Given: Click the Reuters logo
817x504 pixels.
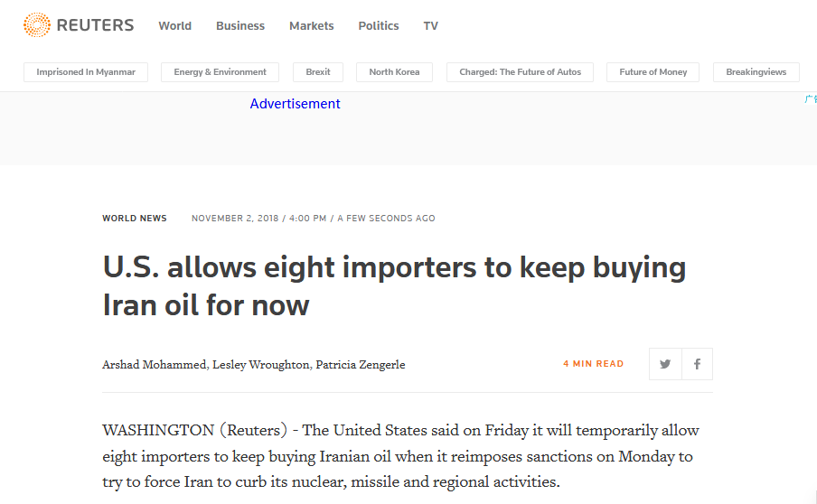Looking at the screenshot, I should click(x=79, y=25).
